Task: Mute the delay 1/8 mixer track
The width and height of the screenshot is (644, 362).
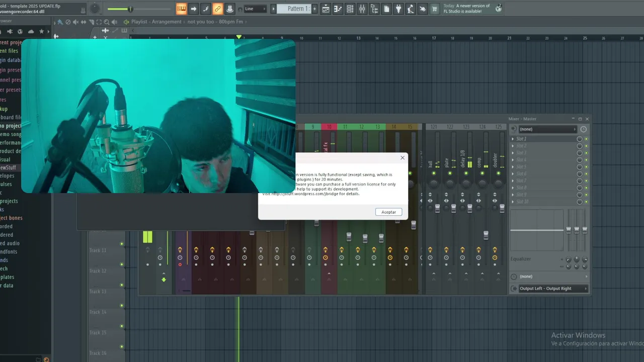Action: tap(466, 173)
